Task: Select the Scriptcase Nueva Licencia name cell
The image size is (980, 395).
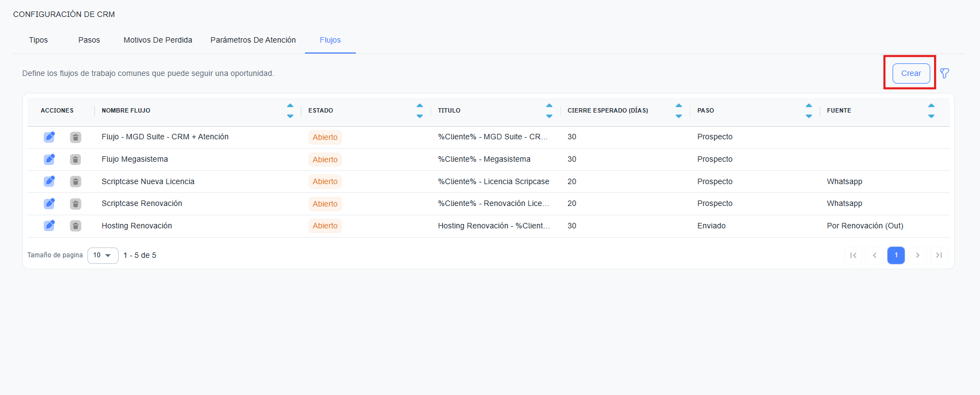Action: (148, 181)
